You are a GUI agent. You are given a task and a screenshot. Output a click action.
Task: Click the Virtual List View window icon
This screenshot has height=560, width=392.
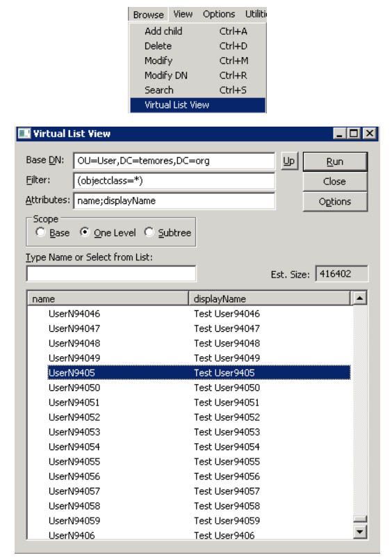pos(24,134)
